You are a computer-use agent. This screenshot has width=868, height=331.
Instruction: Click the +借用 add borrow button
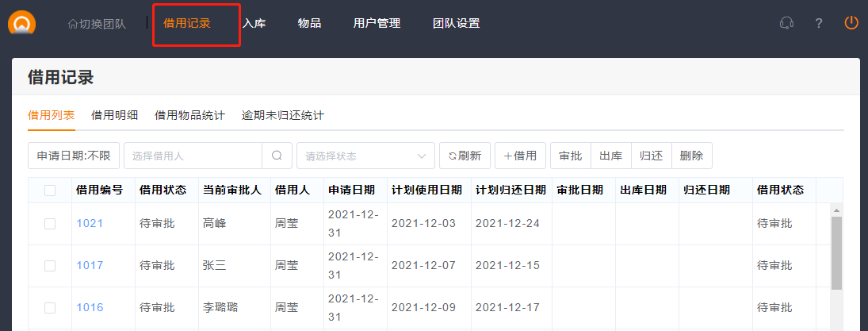coord(520,156)
